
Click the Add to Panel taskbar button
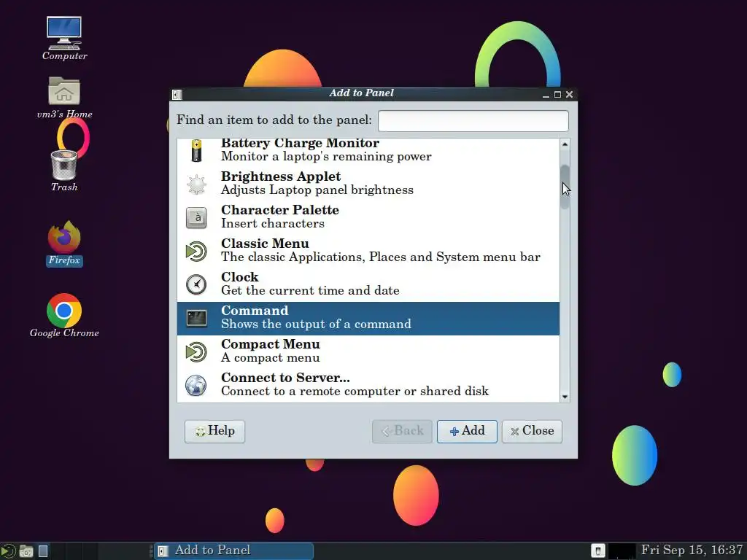pyautogui.click(x=233, y=551)
